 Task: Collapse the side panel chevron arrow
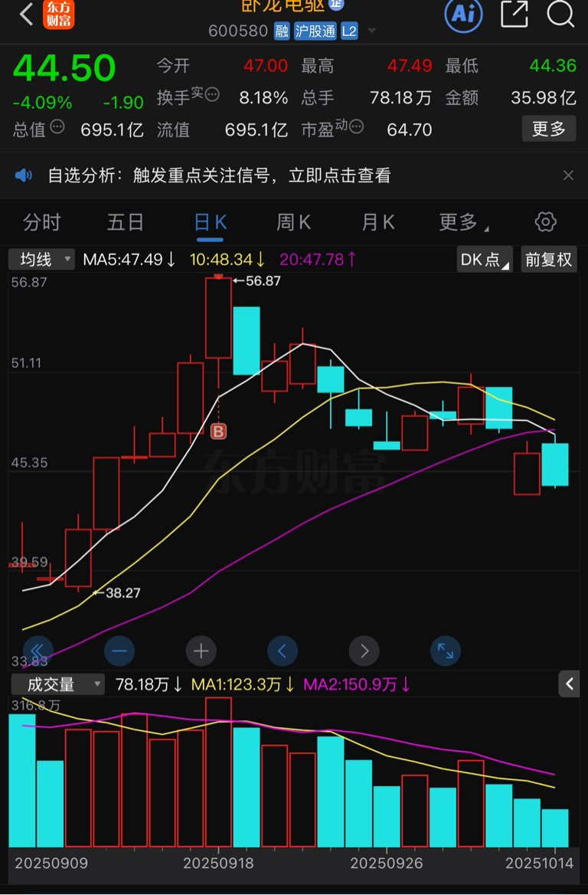pyautogui.click(x=569, y=684)
